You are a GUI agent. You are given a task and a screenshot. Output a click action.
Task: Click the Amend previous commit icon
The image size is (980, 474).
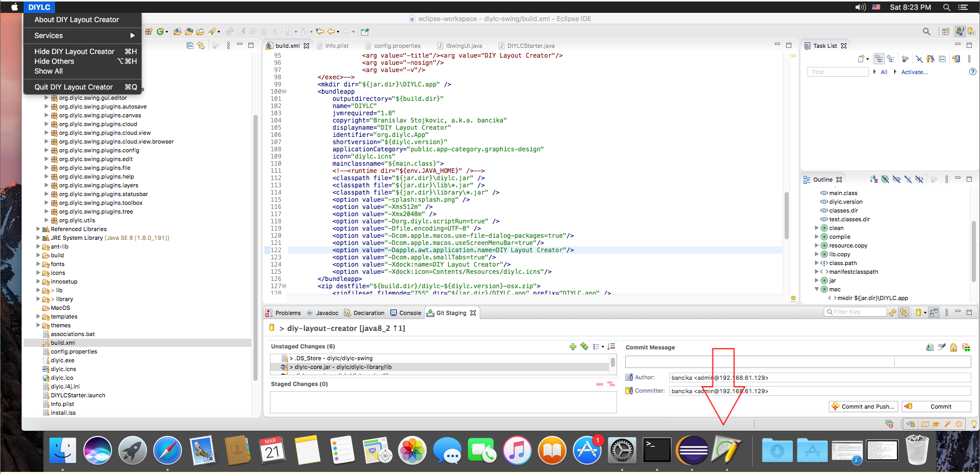tap(929, 347)
